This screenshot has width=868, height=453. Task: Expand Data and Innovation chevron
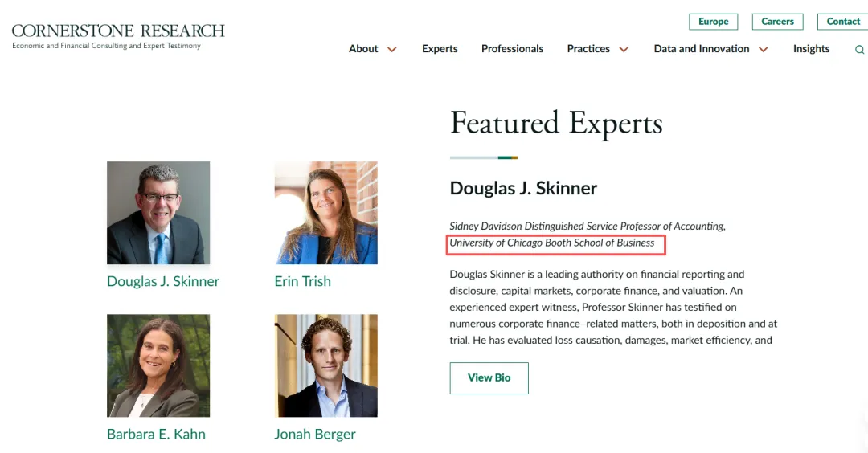(x=764, y=49)
